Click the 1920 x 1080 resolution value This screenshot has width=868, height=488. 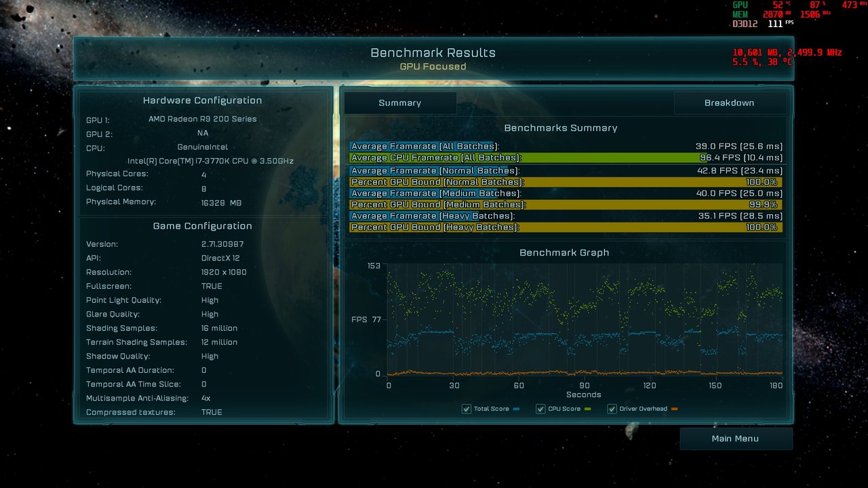click(224, 272)
